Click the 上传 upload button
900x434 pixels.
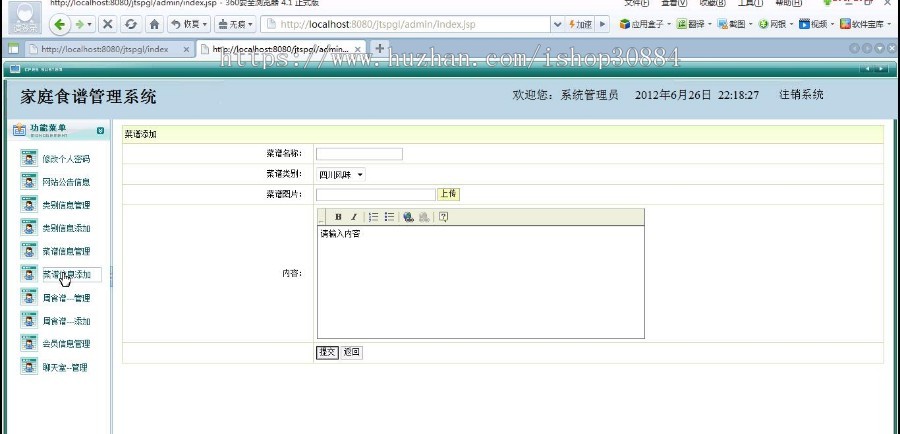[x=448, y=194]
